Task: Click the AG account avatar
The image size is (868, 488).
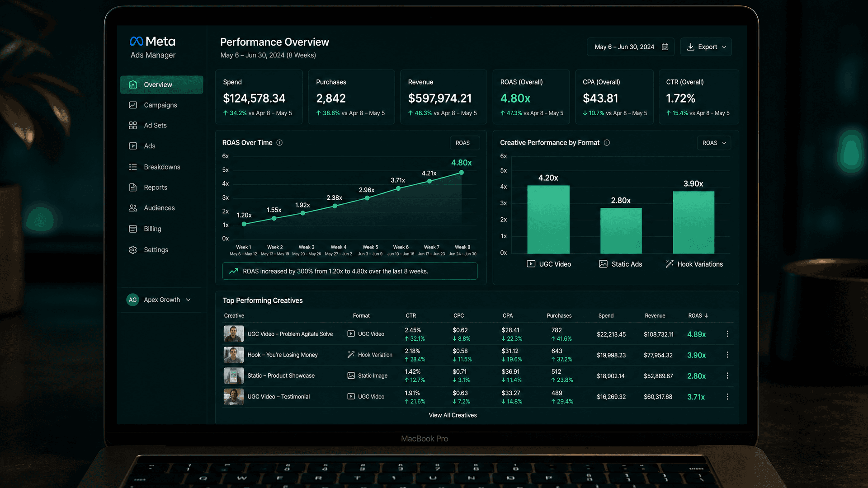Action: tap(132, 300)
